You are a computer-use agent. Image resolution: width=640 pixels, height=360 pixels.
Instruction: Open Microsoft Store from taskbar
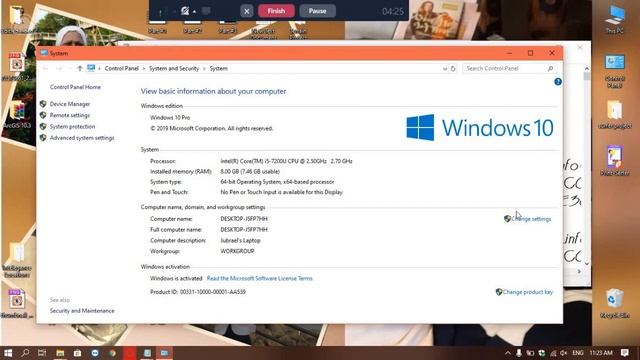click(78, 353)
